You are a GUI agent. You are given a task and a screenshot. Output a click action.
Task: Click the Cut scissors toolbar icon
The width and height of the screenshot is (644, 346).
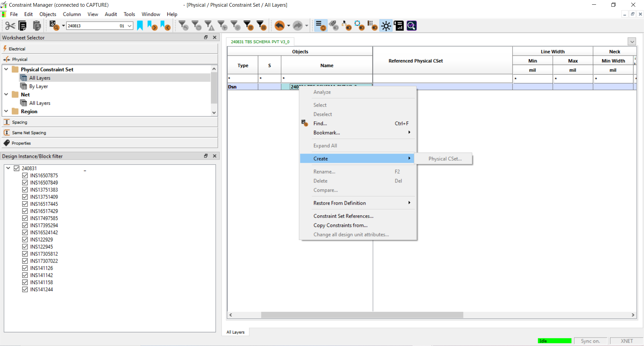(x=10, y=26)
